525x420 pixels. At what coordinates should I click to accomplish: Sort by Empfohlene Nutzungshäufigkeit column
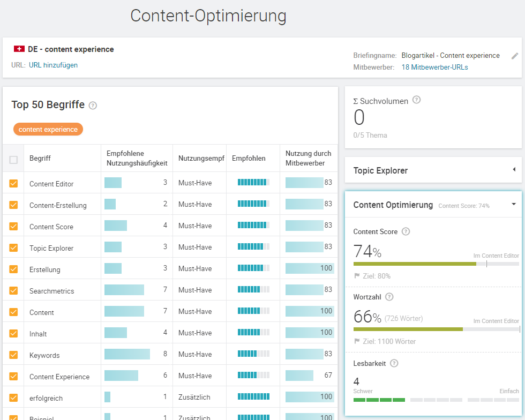click(x=137, y=158)
